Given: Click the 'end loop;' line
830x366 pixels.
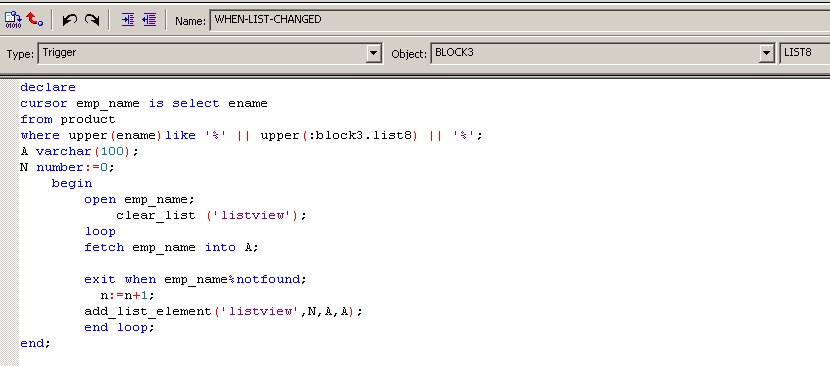Looking at the screenshot, I should click(120, 327).
